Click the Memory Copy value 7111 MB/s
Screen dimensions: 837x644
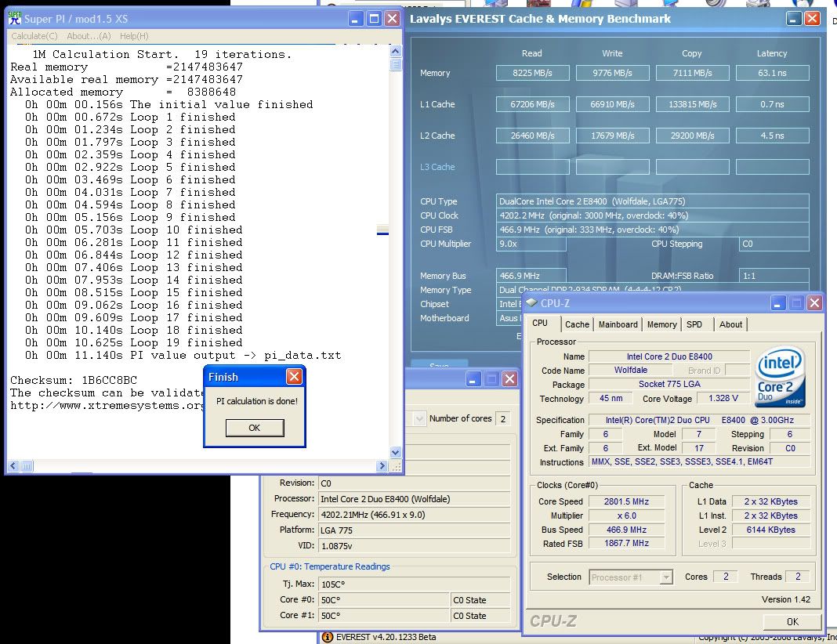click(693, 73)
